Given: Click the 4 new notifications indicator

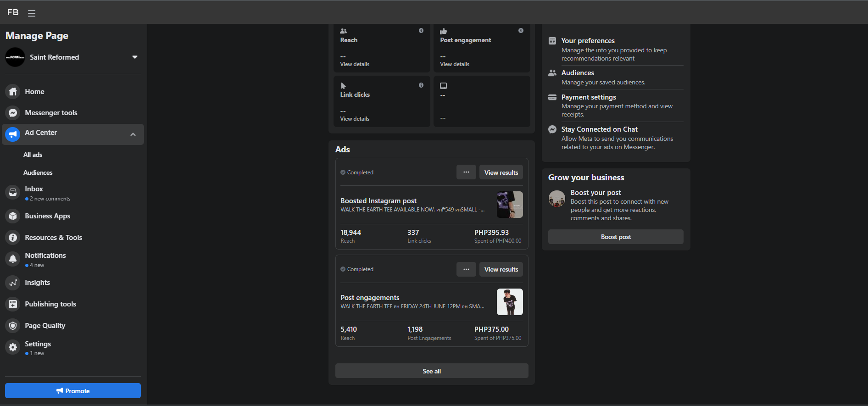Looking at the screenshot, I should click(35, 265).
